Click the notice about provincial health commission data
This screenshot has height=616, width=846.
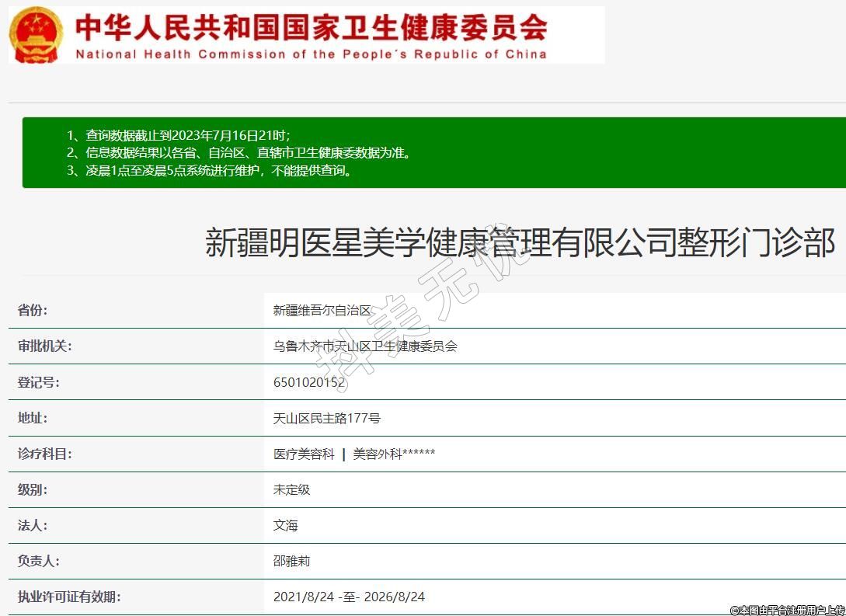pyautogui.click(x=238, y=152)
